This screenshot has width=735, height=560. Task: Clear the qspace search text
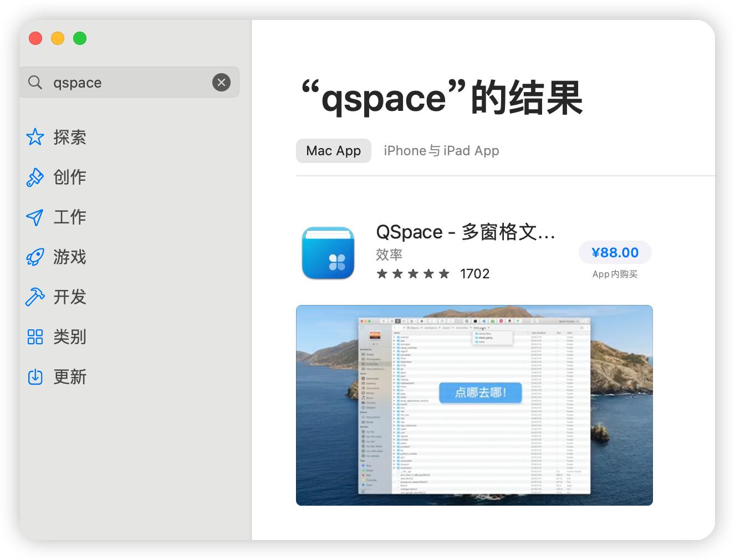coord(221,82)
